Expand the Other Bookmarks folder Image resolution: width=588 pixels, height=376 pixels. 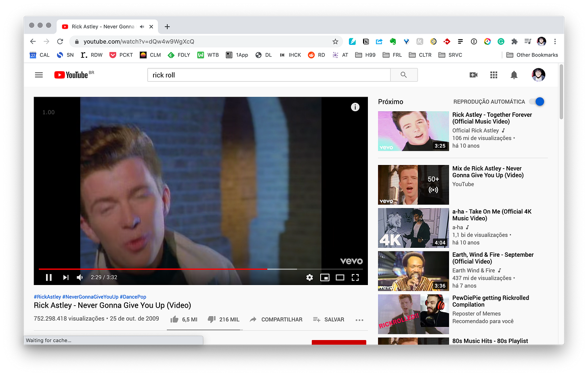(532, 55)
